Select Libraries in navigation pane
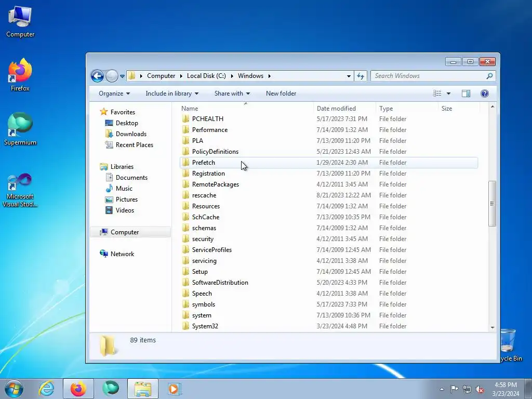Viewport: 532px width, 399px height. pos(117,167)
